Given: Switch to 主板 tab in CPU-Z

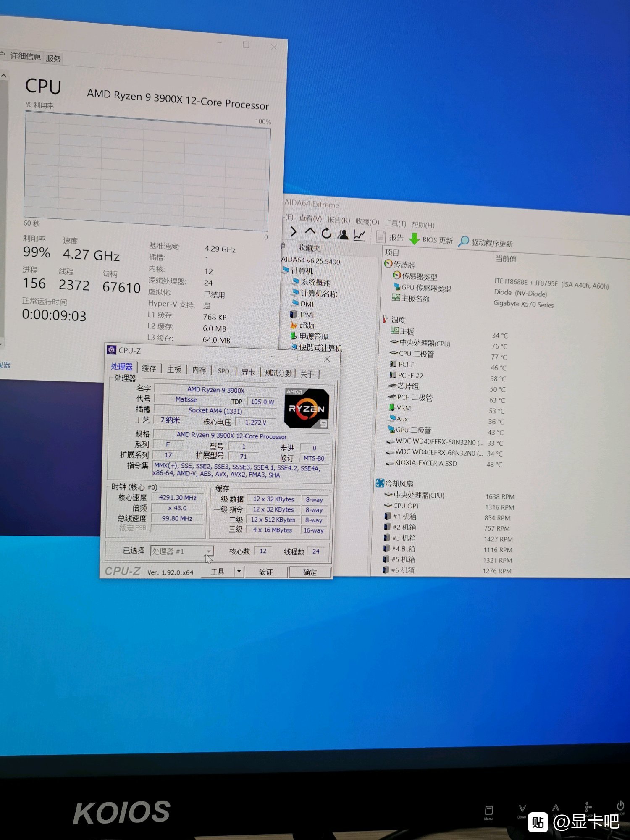Looking at the screenshot, I should pos(174,369).
